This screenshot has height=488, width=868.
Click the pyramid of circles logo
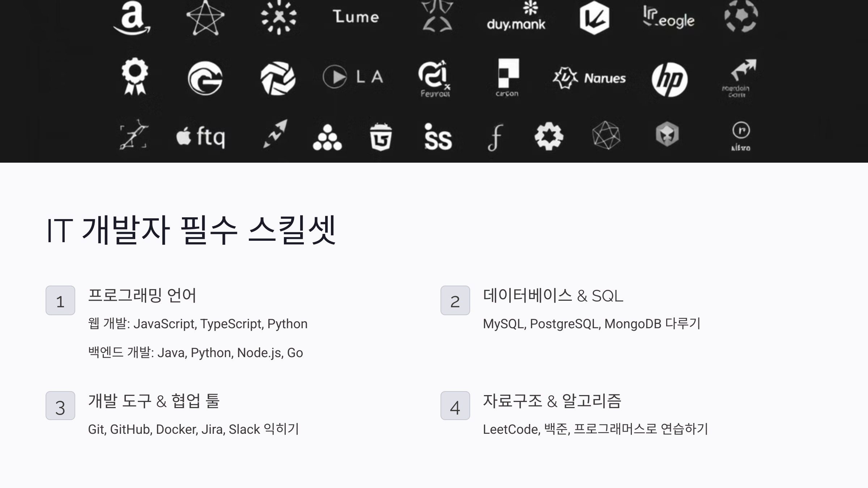point(327,137)
